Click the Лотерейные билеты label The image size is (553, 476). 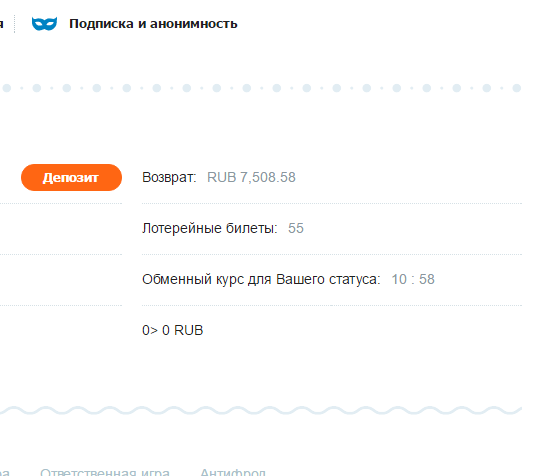coord(210,228)
